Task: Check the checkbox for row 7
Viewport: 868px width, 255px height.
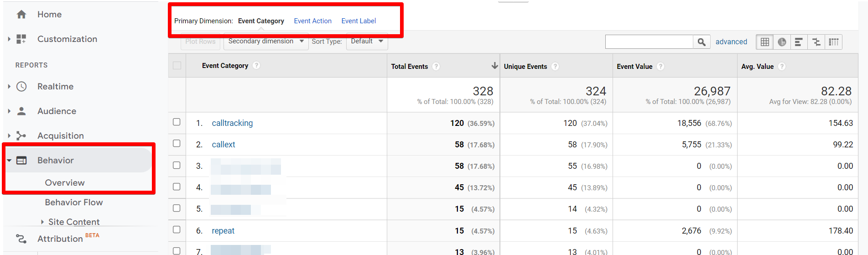Action: pos(177,251)
